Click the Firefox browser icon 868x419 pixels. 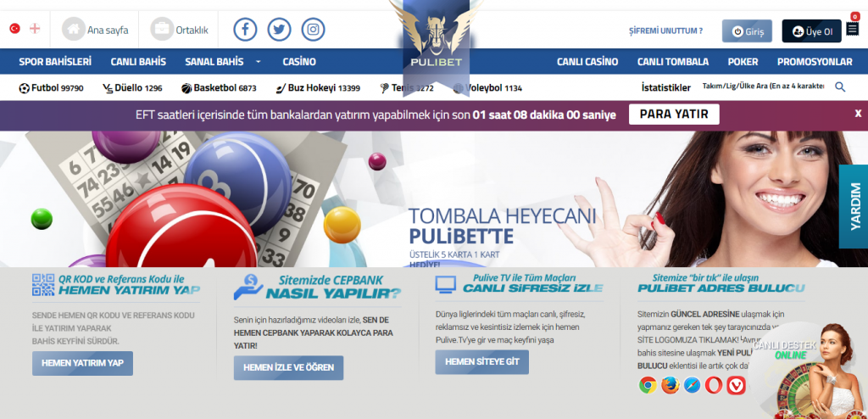pyautogui.click(x=670, y=384)
